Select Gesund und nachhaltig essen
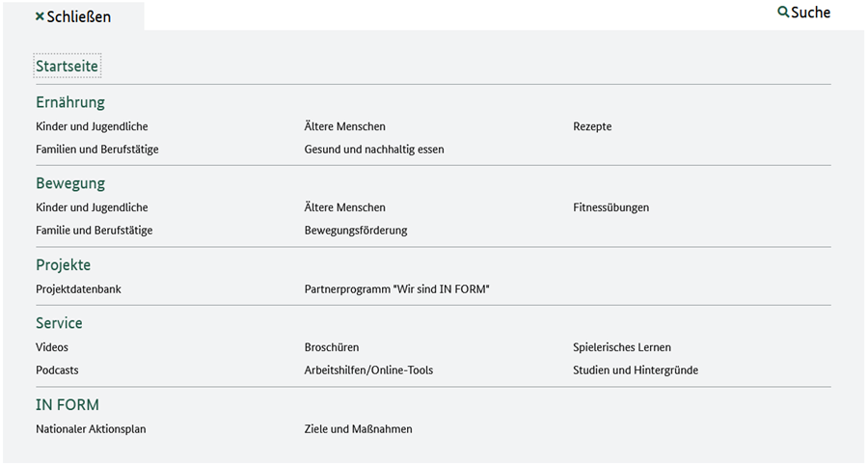The width and height of the screenshot is (868, 466). (x=374, y=149)
